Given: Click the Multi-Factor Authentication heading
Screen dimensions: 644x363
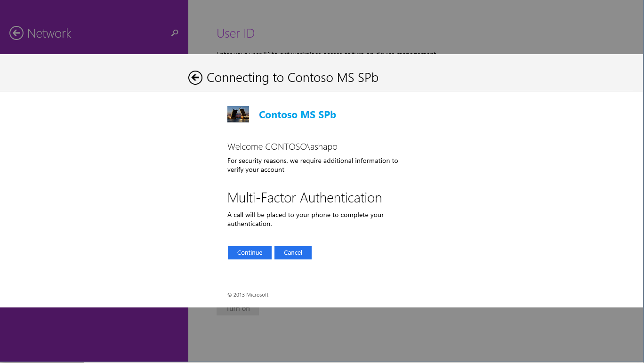Looking at the screenshot, I should click(305, 198).
